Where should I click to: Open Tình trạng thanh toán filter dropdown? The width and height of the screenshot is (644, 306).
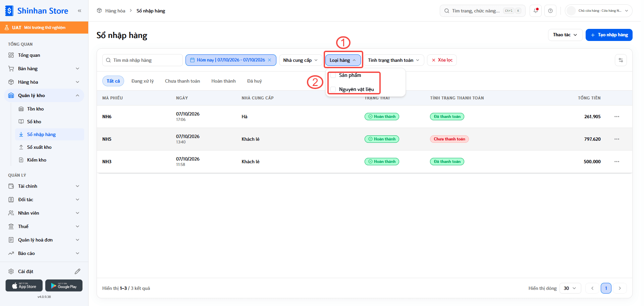[x=394, y=60]
